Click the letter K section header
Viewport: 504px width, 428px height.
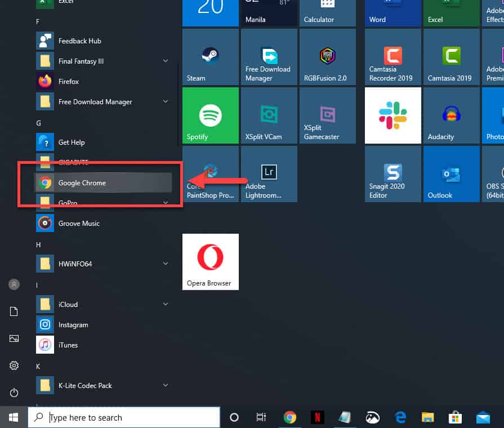(38, 366)
